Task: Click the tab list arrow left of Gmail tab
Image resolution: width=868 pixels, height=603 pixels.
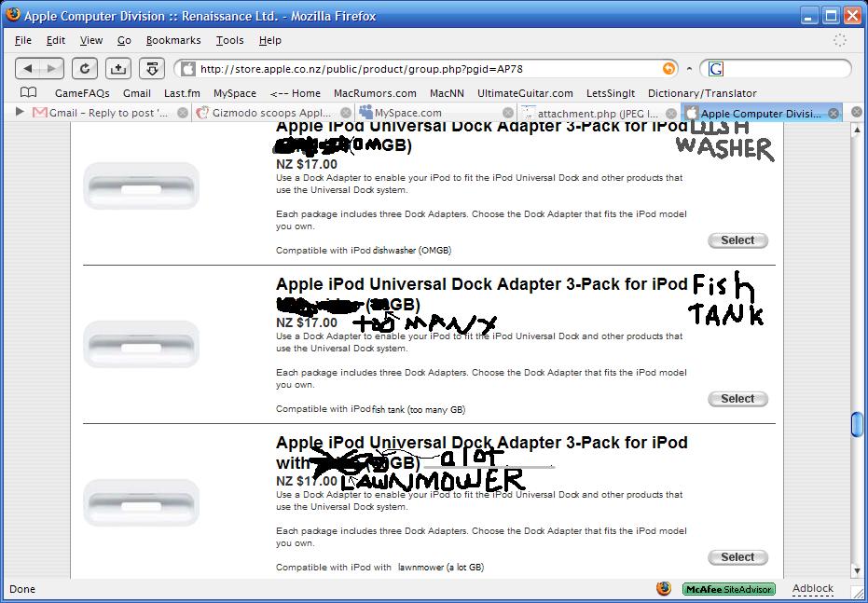Action: pos(20,112)
